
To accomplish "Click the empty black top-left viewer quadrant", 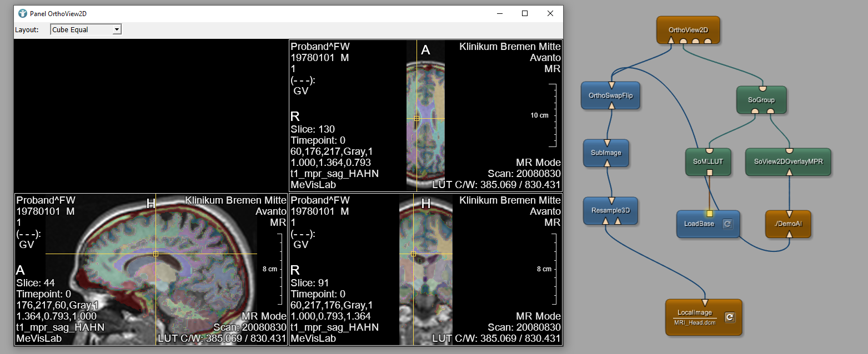I will (150, 115).
